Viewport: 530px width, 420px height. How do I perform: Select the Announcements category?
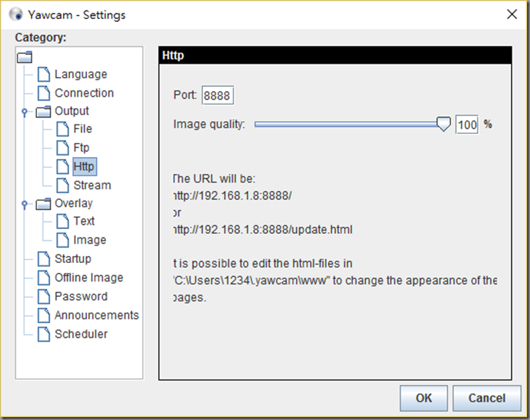97,315
